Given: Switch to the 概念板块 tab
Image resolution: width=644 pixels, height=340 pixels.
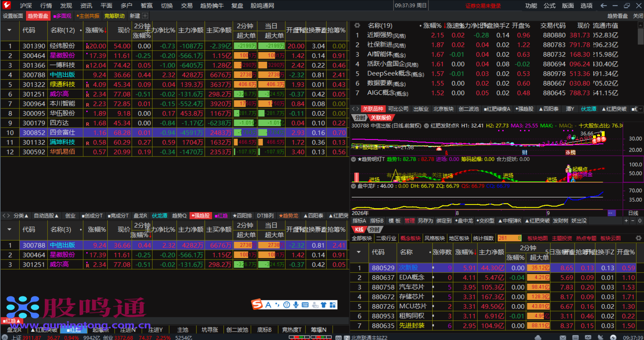Looking at the screenshot, I should tap(410, 238).
